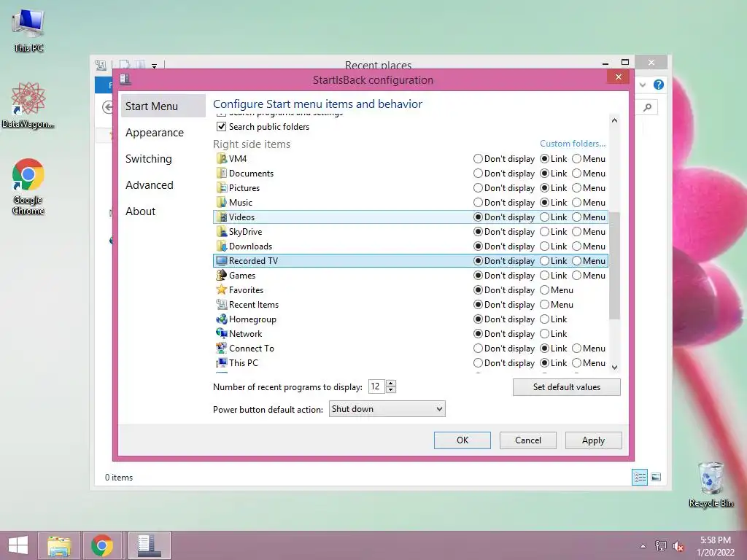Image resolution: width=747 pixels, height=560 pixels.
Task: Open quick access toolbar dropdown in Recent places
Action: pyautogui.click(x=155, y=66)
